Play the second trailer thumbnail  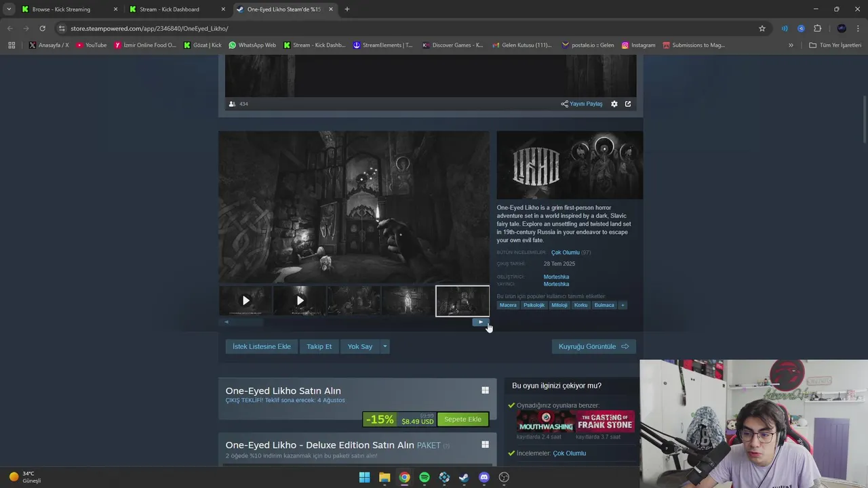point(300,300)
